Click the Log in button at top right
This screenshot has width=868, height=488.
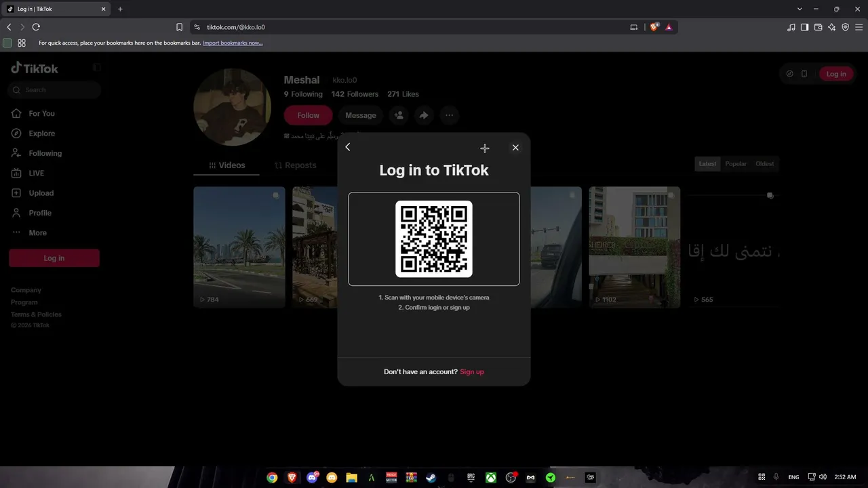[x=836, y=74]
